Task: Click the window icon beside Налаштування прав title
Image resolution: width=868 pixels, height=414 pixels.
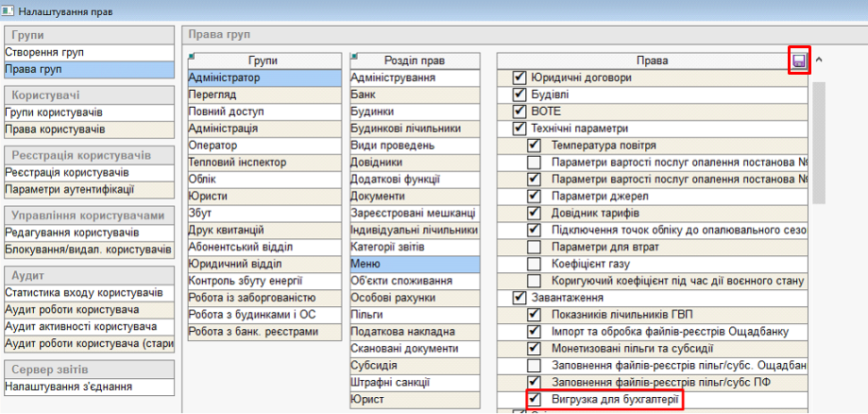Action: click(x=9, y=9)
